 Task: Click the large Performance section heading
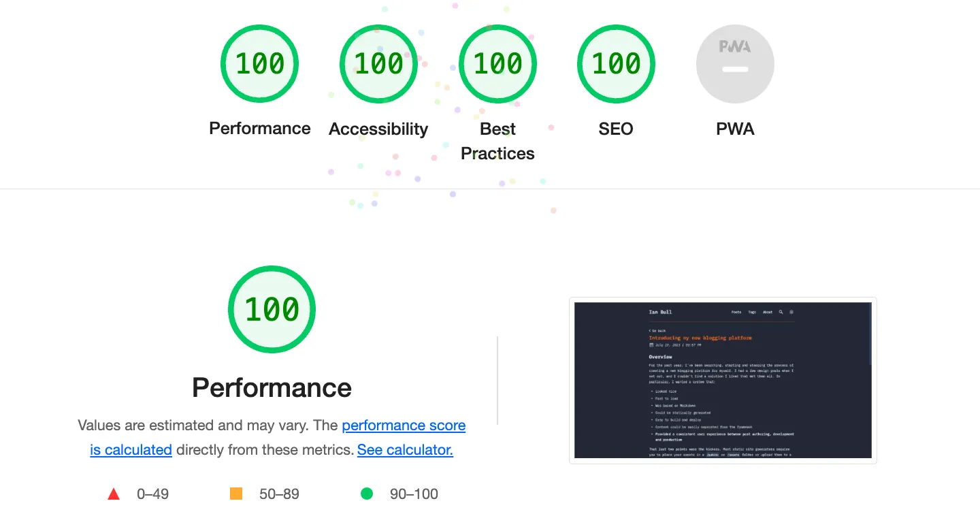coord(272,387)
